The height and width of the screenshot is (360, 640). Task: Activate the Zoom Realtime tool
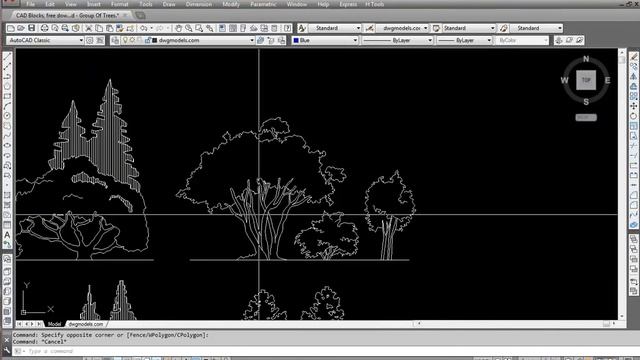[x=189, y=28]
